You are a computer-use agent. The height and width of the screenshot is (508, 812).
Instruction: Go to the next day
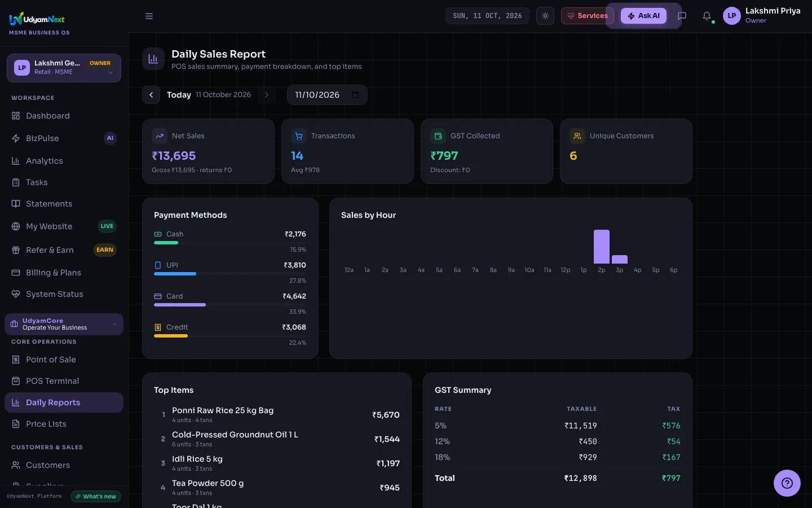coord(267,95)
